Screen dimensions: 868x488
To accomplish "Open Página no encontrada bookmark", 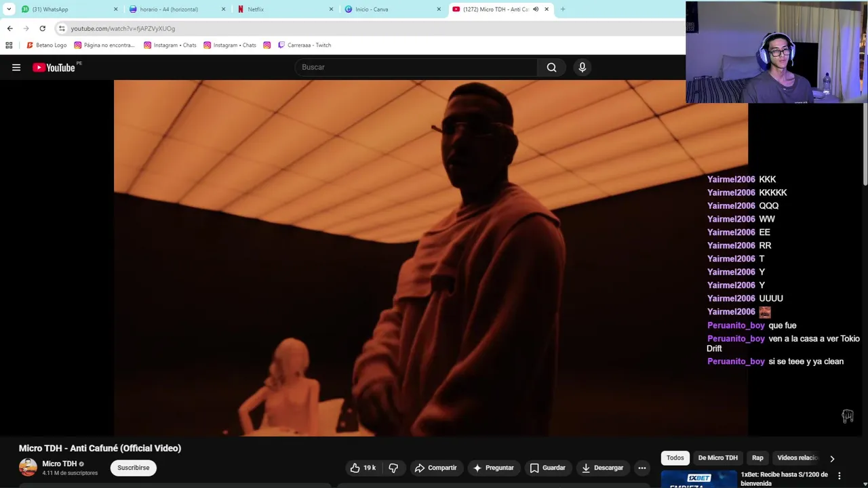I will [104, 45].
